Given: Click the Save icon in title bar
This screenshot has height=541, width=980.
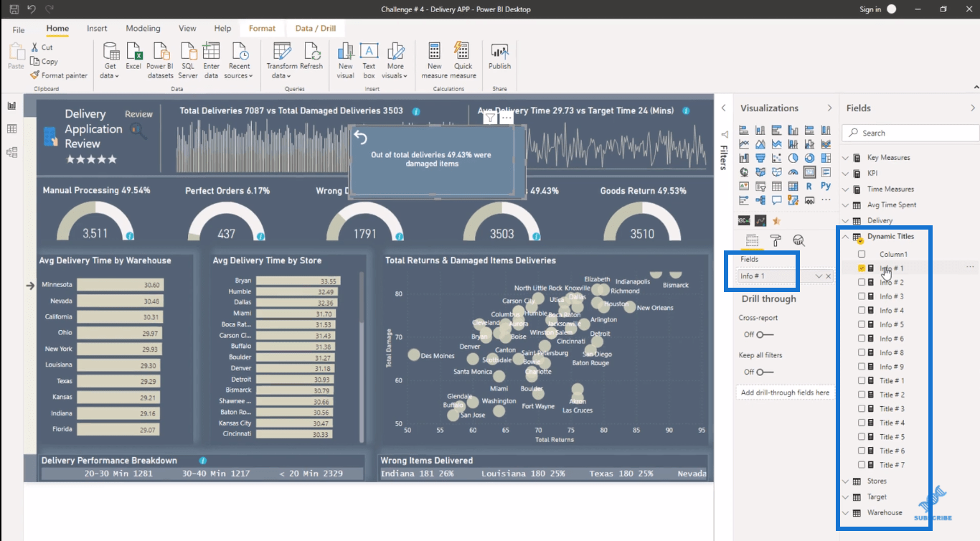Looking at the screenshot, I should [14, 9].
